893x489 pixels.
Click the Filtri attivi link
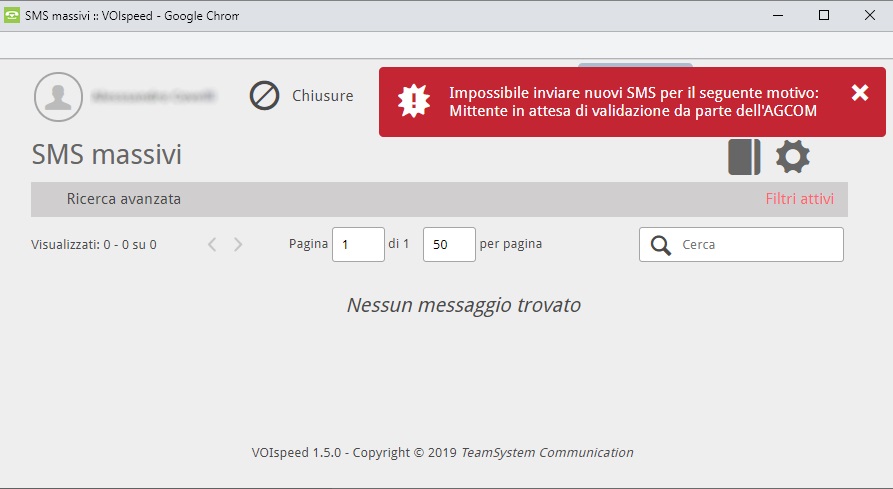click(x=800, y=199)
